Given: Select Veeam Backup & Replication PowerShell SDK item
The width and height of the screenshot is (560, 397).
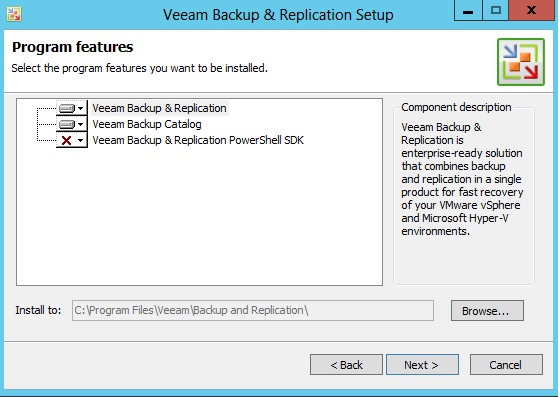Looking at the screenshot, I should click(198, 140).
